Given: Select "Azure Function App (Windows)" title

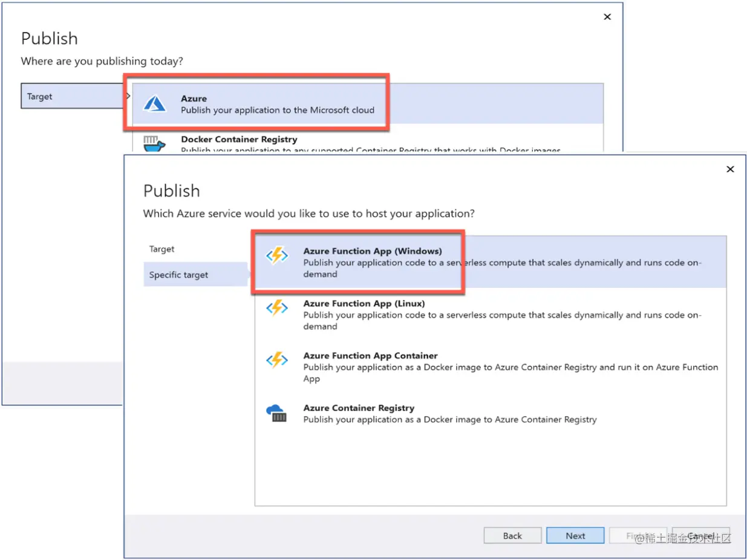Looking at the screenshot, I should 373,251.
